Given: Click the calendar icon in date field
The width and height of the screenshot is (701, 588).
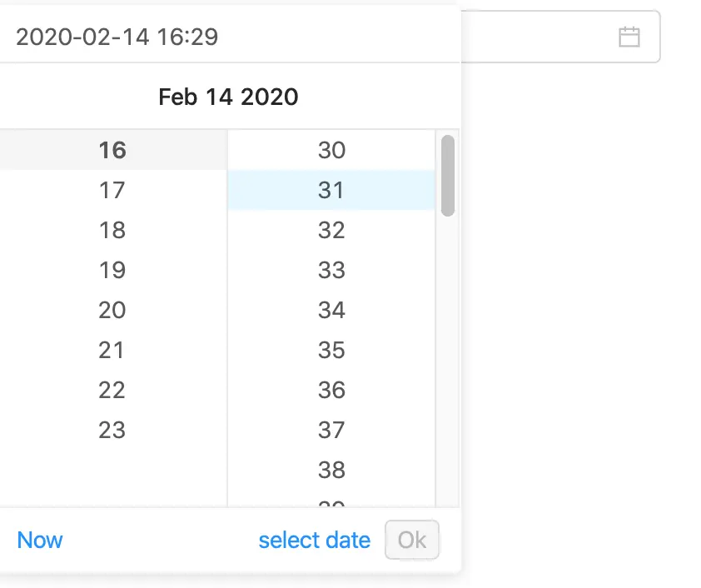Looking at the screenshot, I should (x=629, y=37).
